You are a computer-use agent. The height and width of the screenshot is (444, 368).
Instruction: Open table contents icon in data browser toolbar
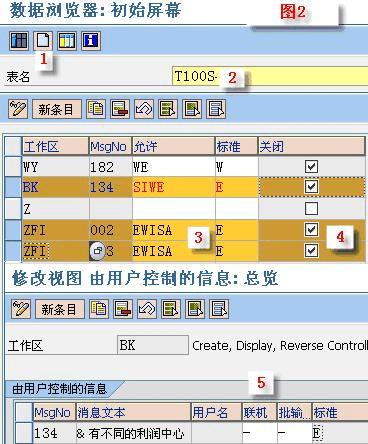coord(19,41)
